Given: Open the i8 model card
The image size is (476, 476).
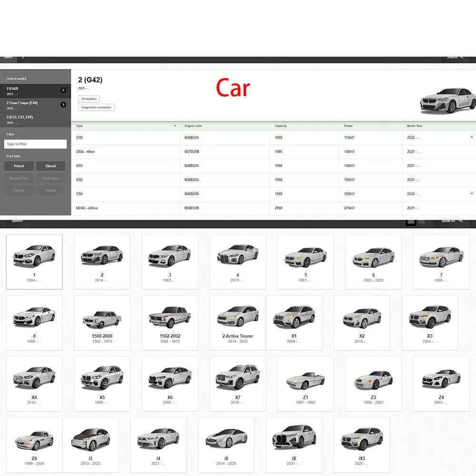Looking at the screenshot, I should [226, 445].
